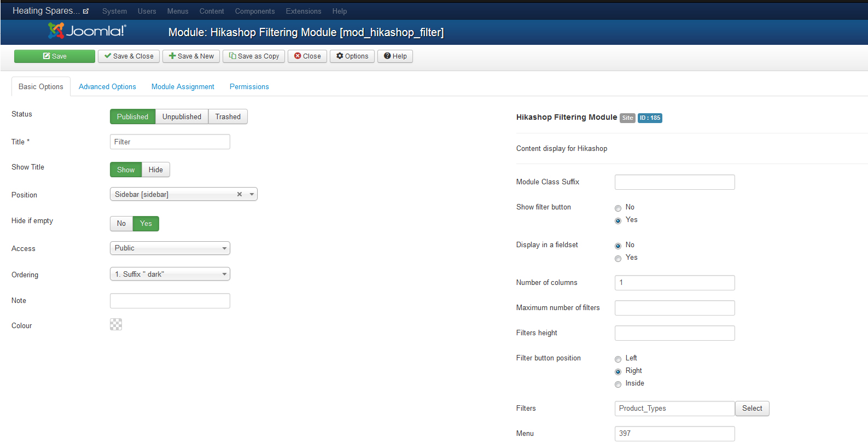The width and height of the screenshot is (868, 443).
Task: Select Yes for Display in a fieldset
Action: [x=618, y=258]
